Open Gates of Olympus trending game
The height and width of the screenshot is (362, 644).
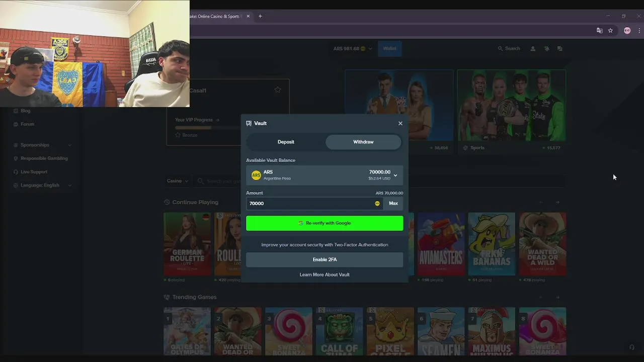[x=187, y=331]
